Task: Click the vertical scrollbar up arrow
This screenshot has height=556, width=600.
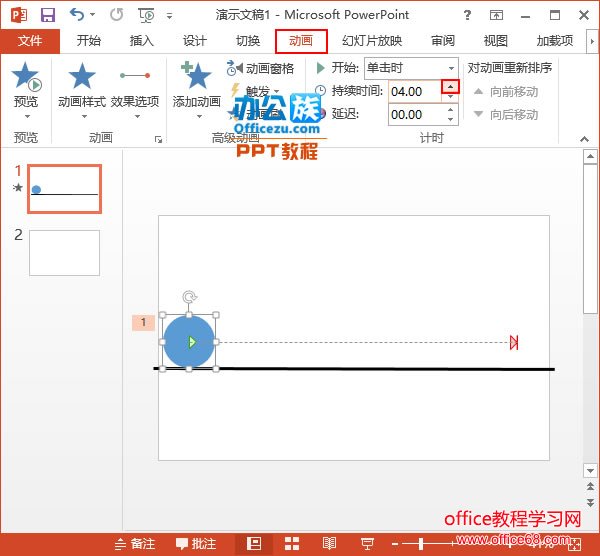Action: (590, 156)
